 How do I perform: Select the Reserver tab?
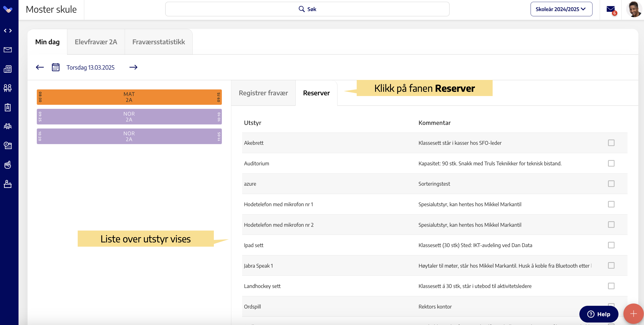point(316,93)
